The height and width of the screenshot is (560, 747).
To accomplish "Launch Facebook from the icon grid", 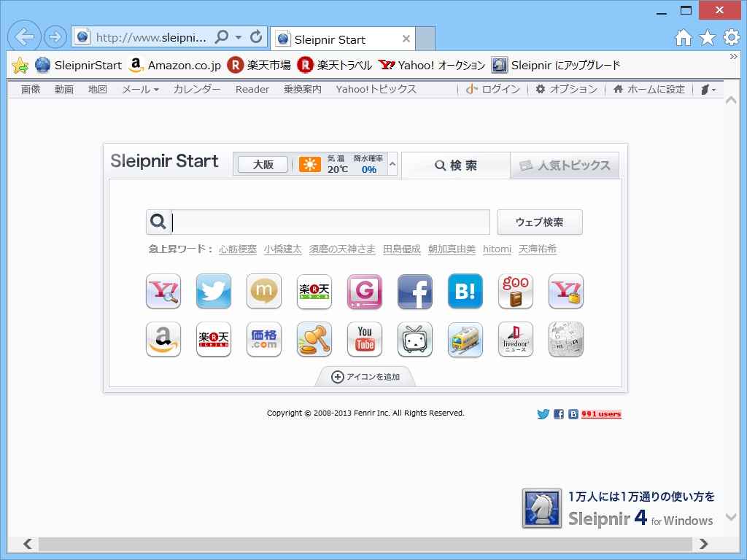I will click(414, 291).
